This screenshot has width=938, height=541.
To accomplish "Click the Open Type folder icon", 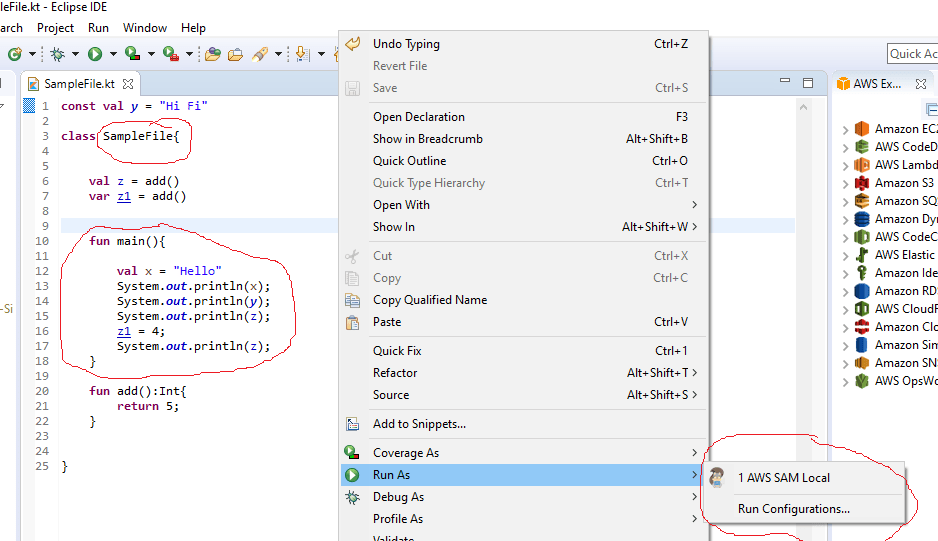I will tap(212, 54).
